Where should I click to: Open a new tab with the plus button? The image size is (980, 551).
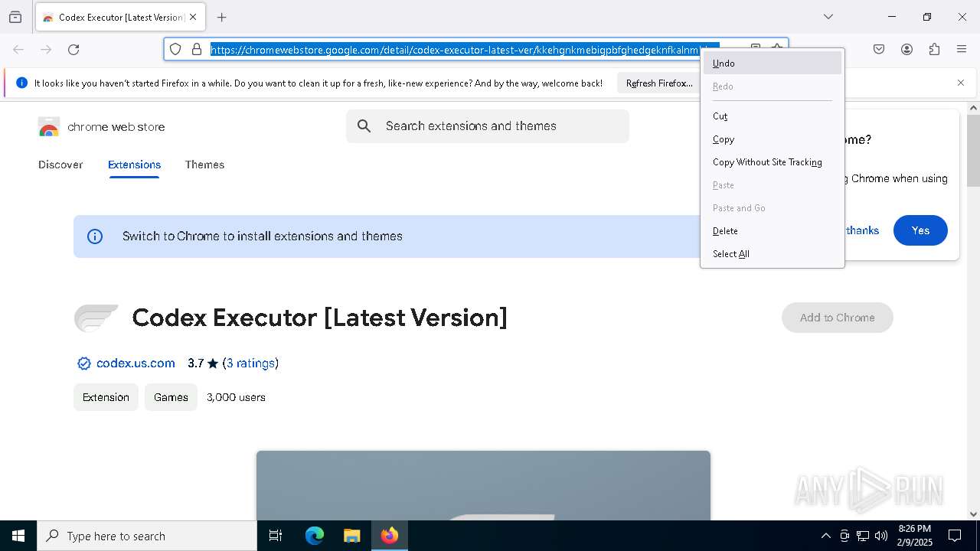coord(222,17)
